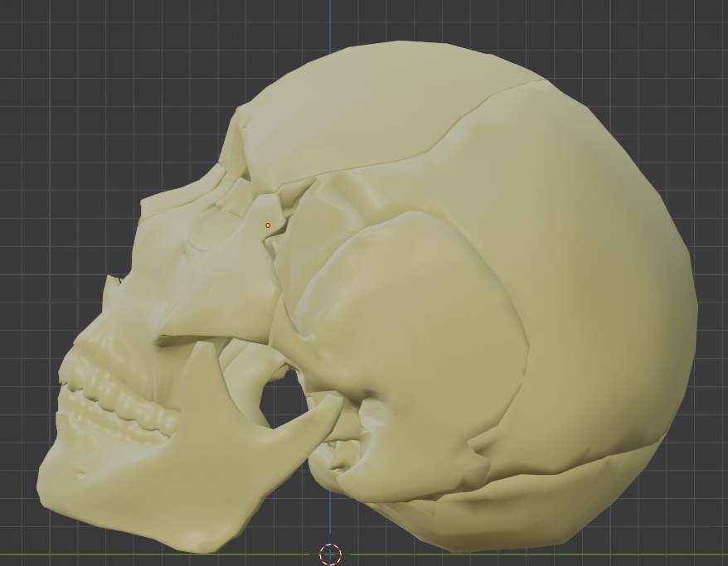Click the orange object origin dot
Viewport: 728px width, 566px height.
268,224
